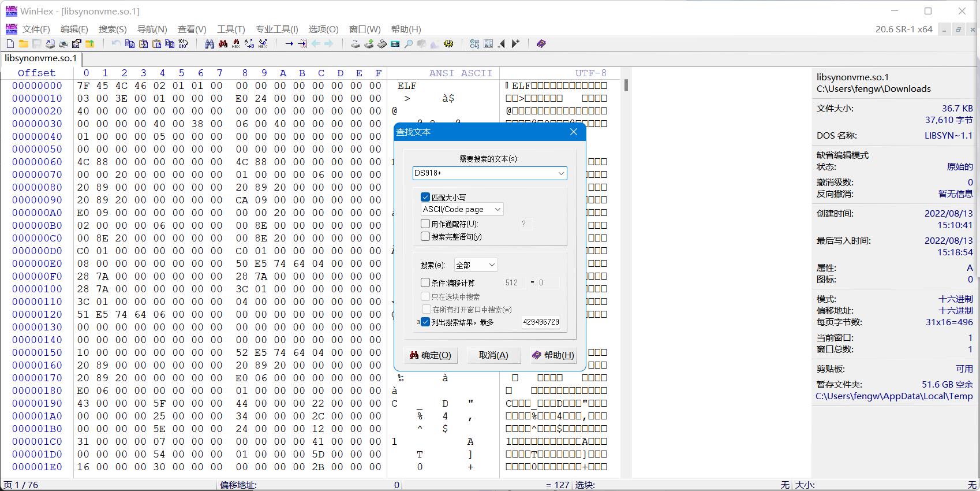This screenshot has width=980, height=491.
Task: Expand the search text history dropdown arrow
Action: pos(560,173)
